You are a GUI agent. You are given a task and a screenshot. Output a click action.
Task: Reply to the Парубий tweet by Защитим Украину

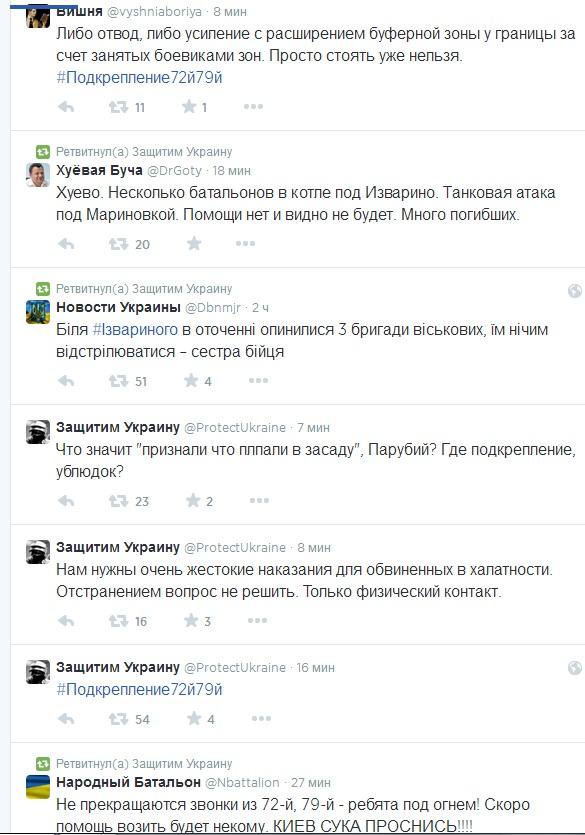(x=66, y=501)
